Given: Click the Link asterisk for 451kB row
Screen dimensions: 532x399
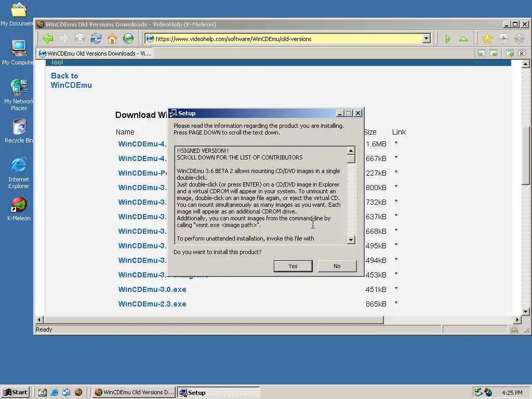Looking at the screenshot, I should click(x=396, y=289).
